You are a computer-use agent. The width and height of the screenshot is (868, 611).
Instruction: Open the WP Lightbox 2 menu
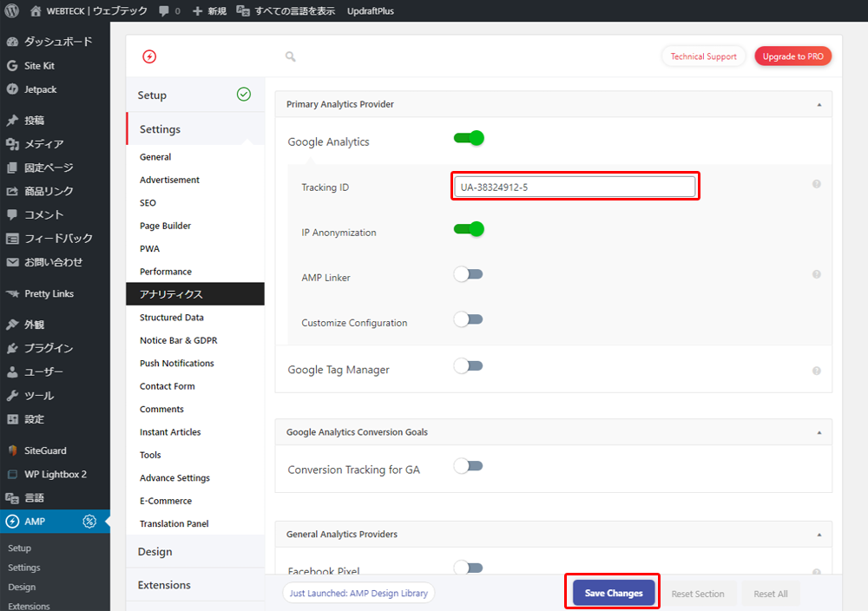tap(56, 474)
